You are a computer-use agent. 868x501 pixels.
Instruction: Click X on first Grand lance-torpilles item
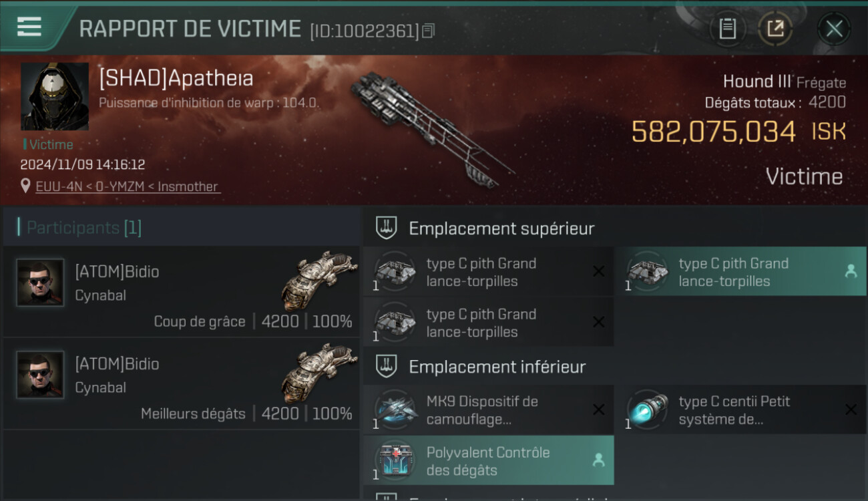pos(598,271)
